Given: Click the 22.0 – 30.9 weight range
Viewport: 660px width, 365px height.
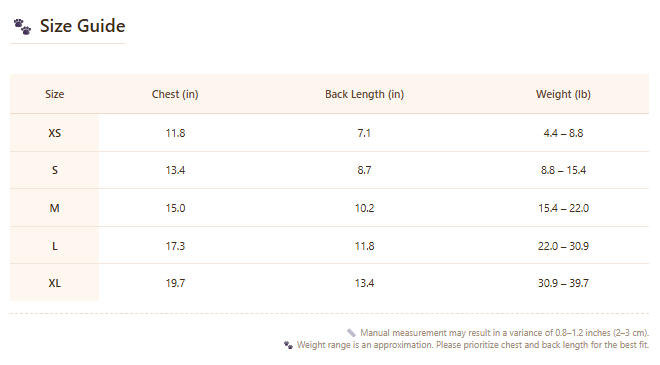Looking at the screenshot, I should pos(563,246).
